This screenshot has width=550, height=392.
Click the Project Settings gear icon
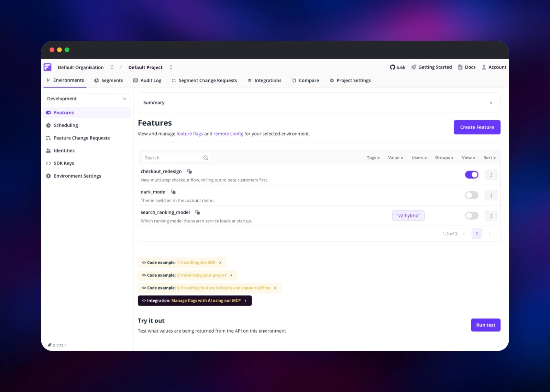point(332,80)
